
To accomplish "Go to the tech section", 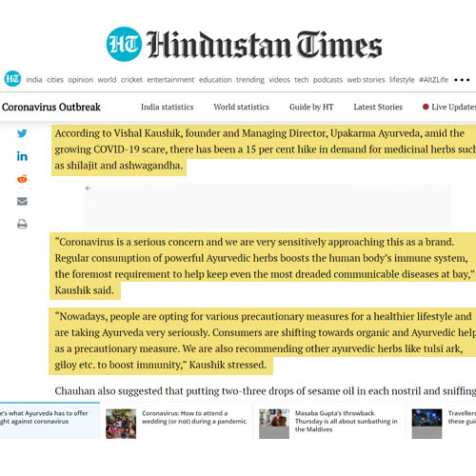I will 302,79.
